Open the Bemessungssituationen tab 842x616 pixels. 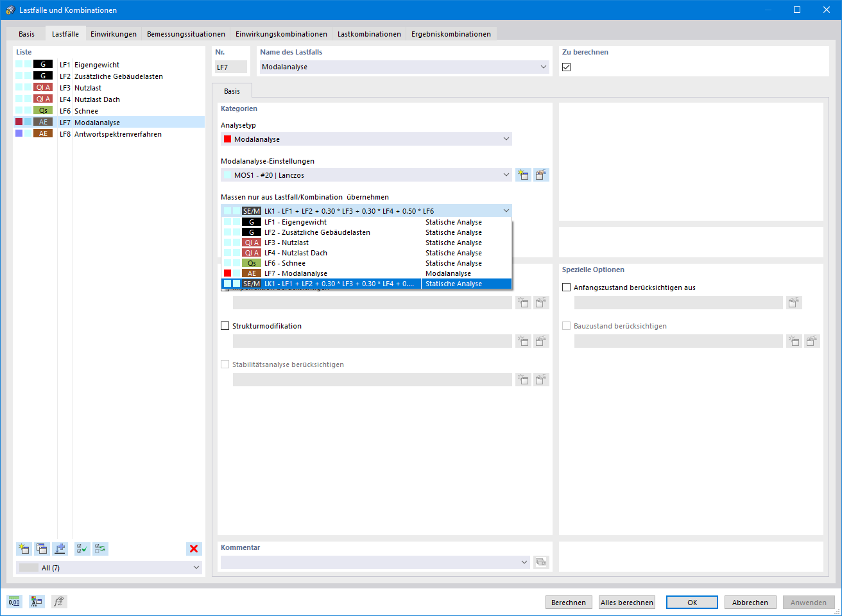(186, 34)
